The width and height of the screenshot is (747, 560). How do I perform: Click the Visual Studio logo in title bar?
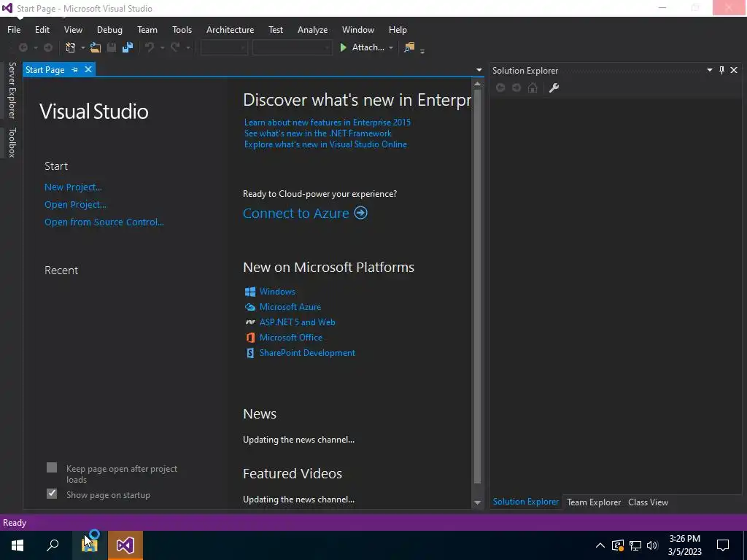(x=7, y=8)
